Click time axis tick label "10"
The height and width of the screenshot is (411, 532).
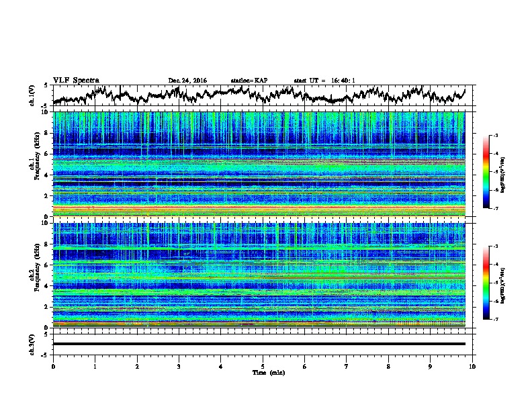point(472,367)
